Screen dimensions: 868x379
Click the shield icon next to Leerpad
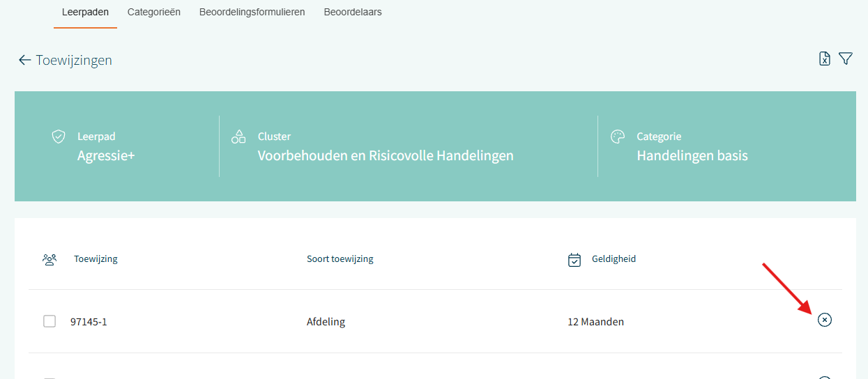59,137
